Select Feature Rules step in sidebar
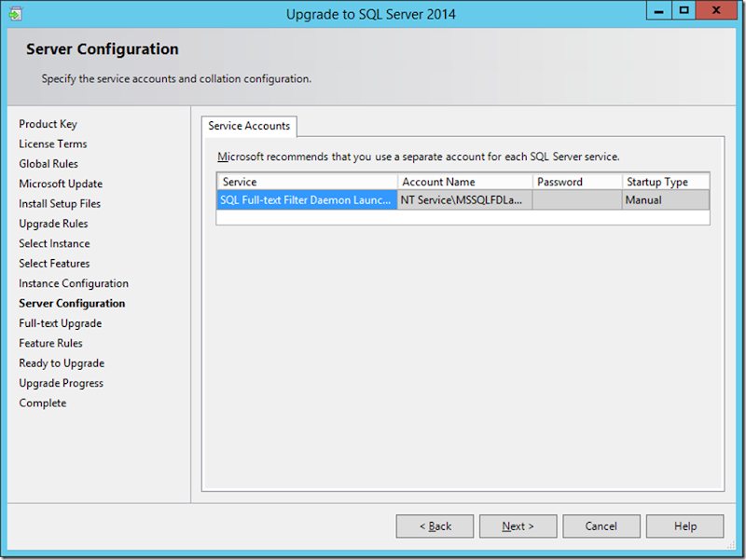The image size is (746, 560). [x=51, y=344]
